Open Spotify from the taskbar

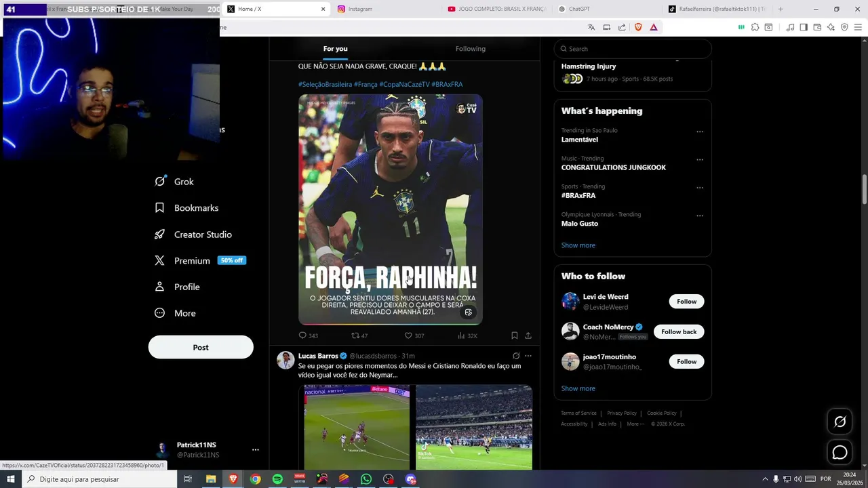click(x=277, y=479)
